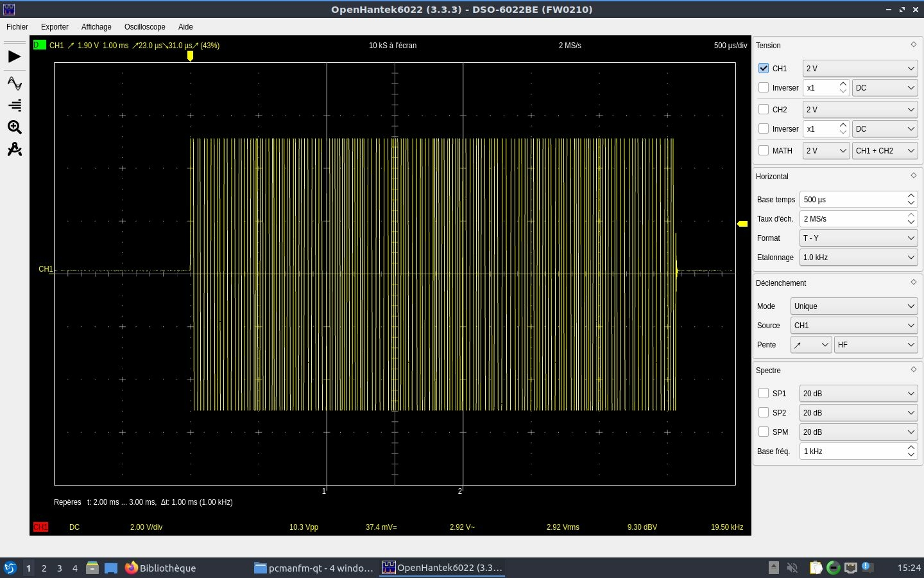Image resolution: width=924 pixels, height=578 pixels.
Task: Toggle the histogram bars icon
Action: 14,105
